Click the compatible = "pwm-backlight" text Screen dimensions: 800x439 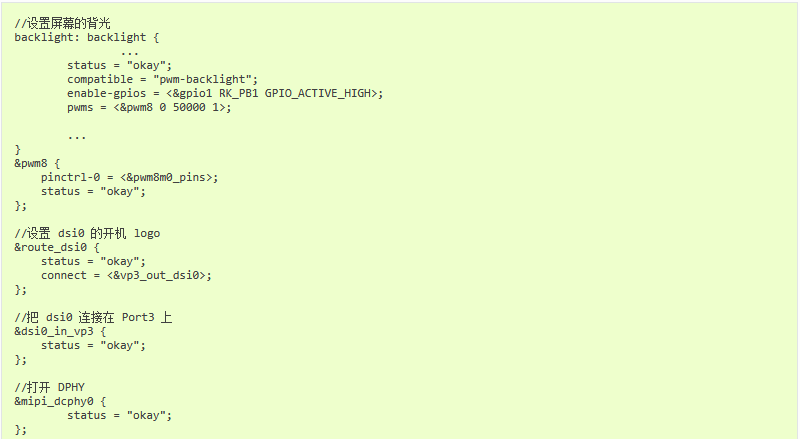point(162,80)
